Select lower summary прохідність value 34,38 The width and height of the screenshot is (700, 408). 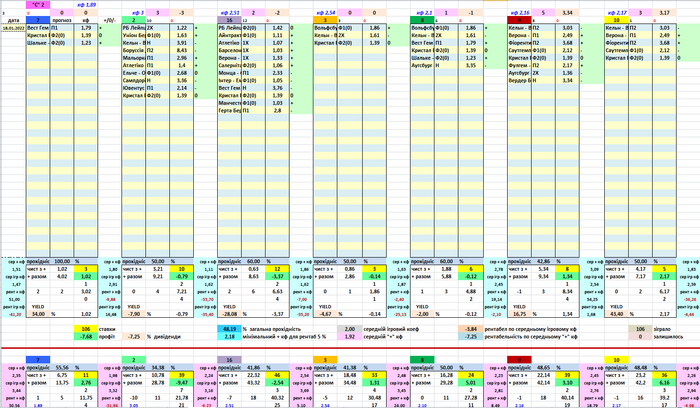point(157,368)
